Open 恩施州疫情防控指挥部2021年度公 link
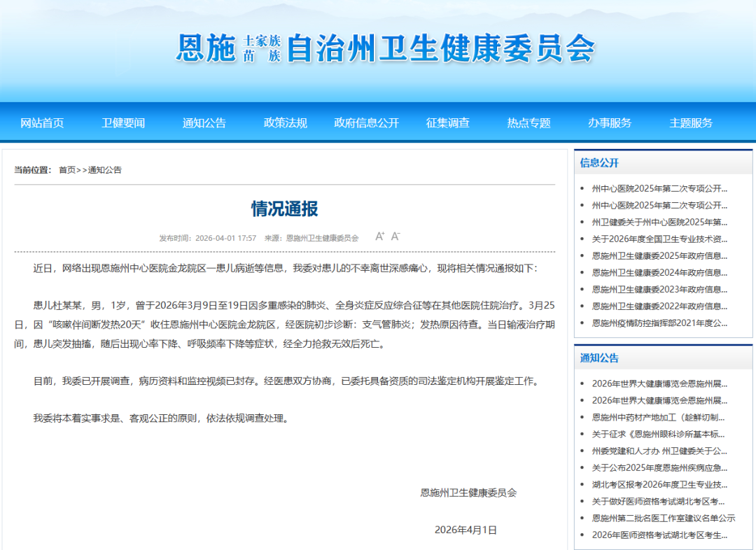This screenshot has width=756, height=550. click(659, 323)
